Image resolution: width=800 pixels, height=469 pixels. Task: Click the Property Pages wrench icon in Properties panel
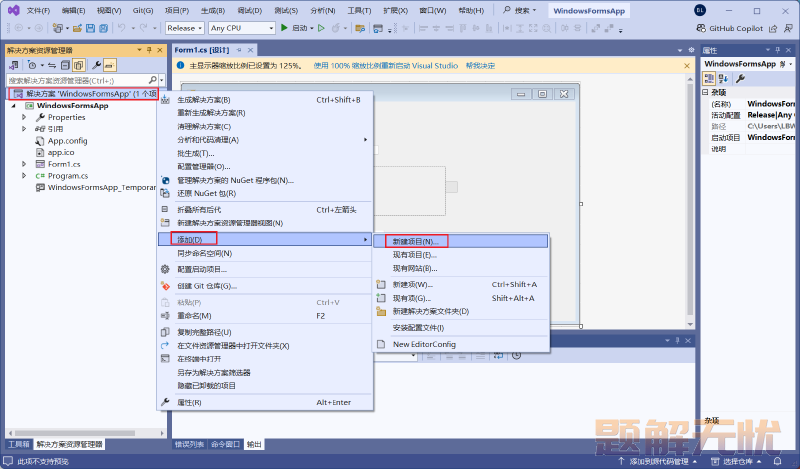pos(740,78)
